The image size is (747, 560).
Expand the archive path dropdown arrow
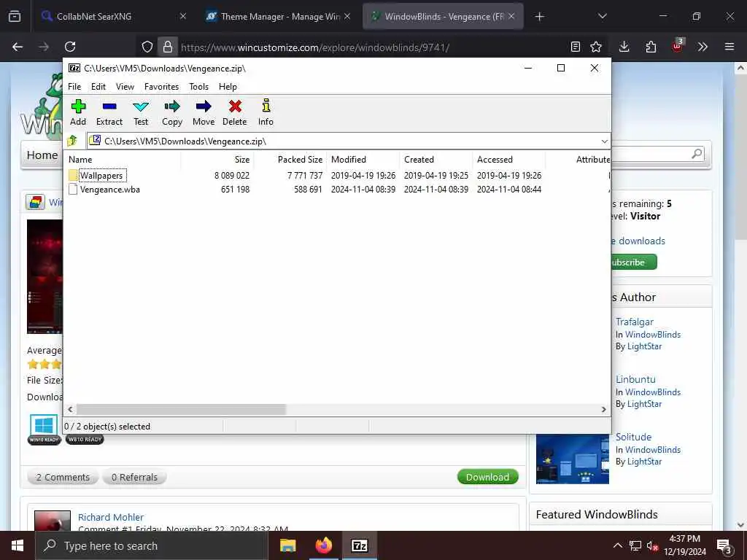[604, 141]
